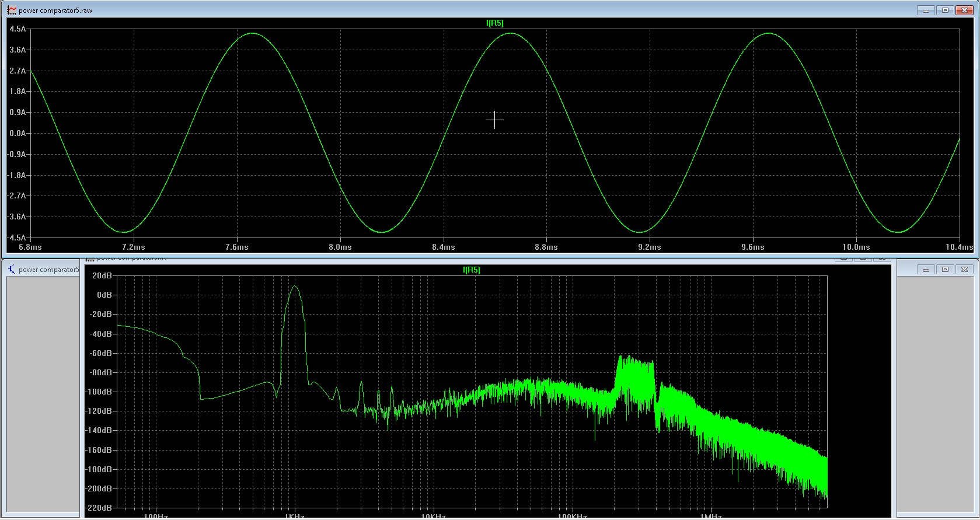Click the -220dB label on the FFT axis

[x=99, y=508]
